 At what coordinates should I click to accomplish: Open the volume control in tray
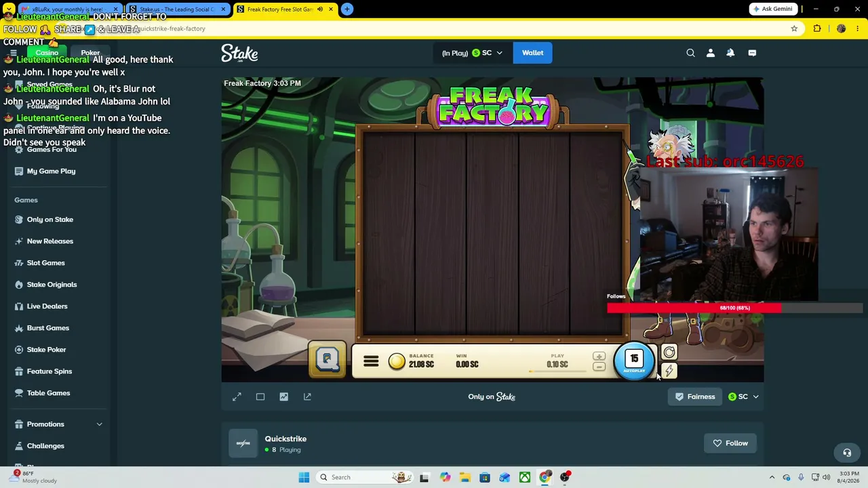click(x=827, y=477)
